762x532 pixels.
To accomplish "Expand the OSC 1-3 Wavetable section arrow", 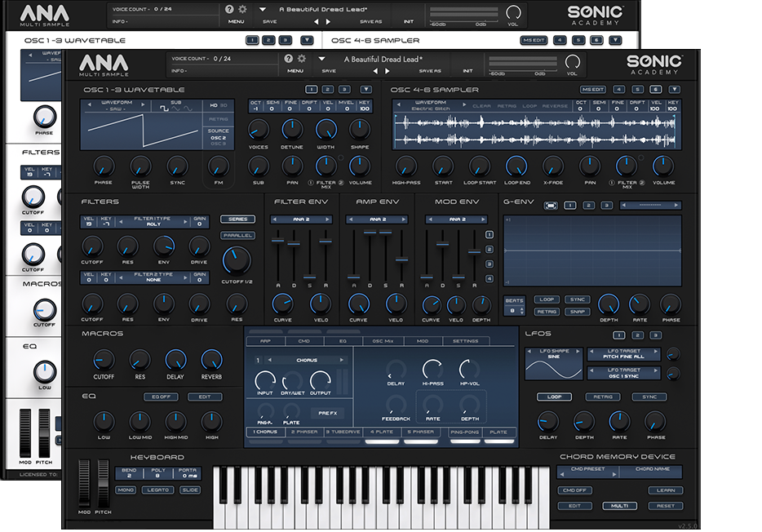I will click(x=361, y=89).
